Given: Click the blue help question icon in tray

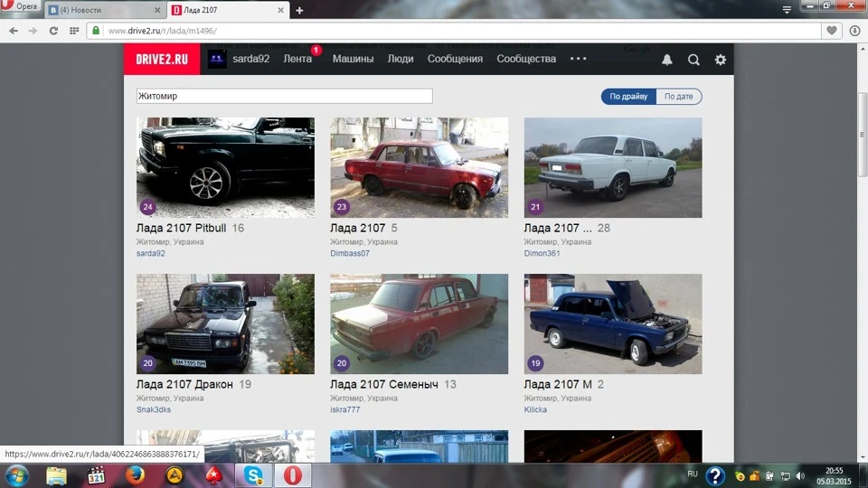Looking at the screenshot, I should click(715, 476).
